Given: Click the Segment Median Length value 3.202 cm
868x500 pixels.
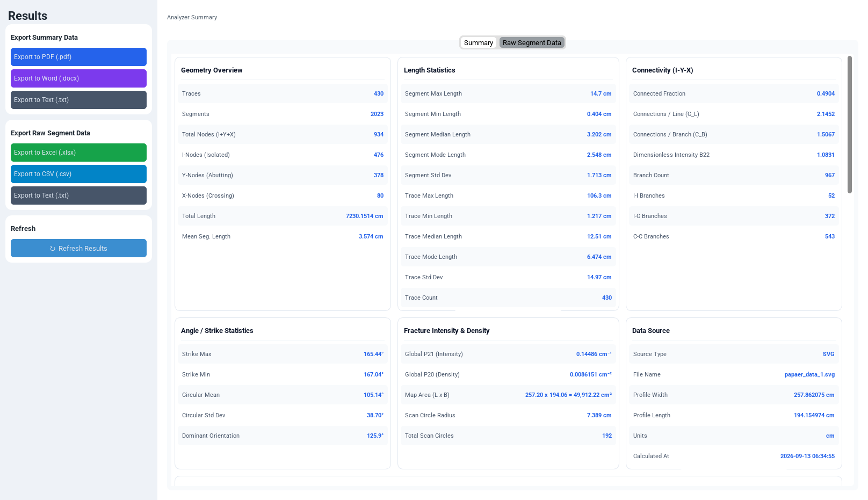Looking at the screenshot, I should pos(599,134).
